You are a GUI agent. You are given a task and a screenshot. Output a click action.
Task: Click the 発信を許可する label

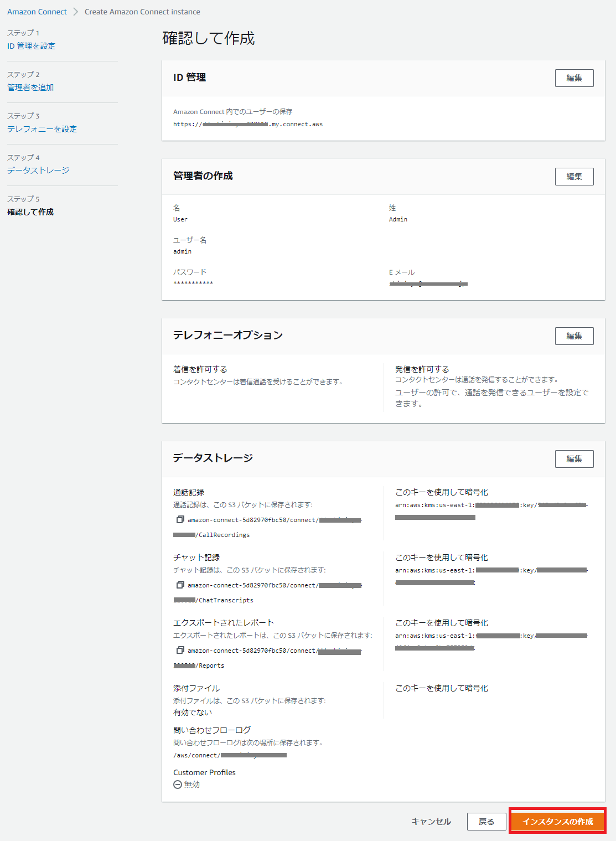coord(422,369)
